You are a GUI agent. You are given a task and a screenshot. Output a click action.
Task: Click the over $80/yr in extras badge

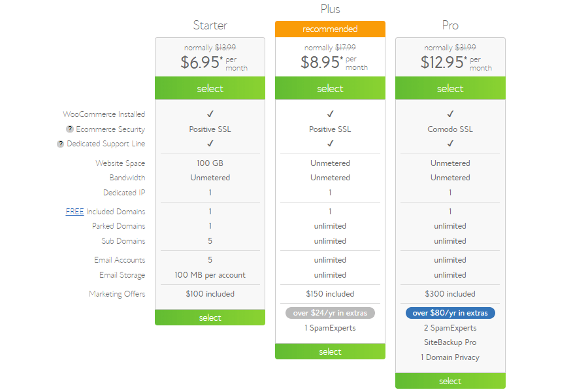click(450, 313)
